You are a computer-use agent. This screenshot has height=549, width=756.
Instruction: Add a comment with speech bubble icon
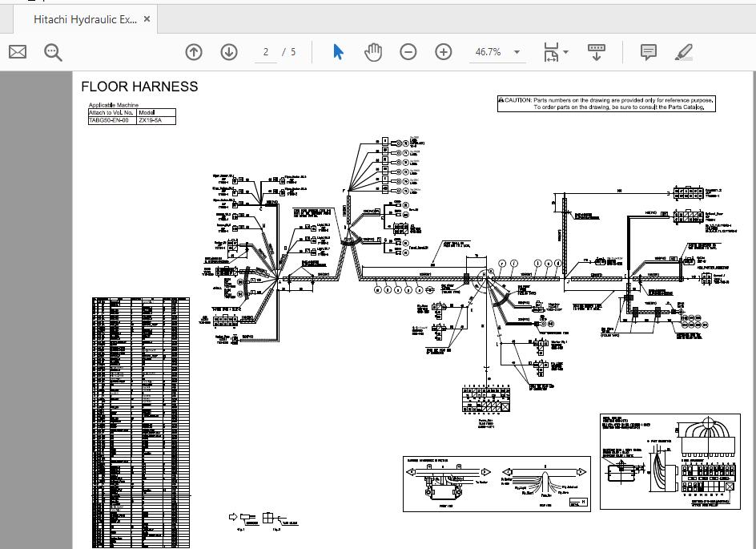(649, 52)
